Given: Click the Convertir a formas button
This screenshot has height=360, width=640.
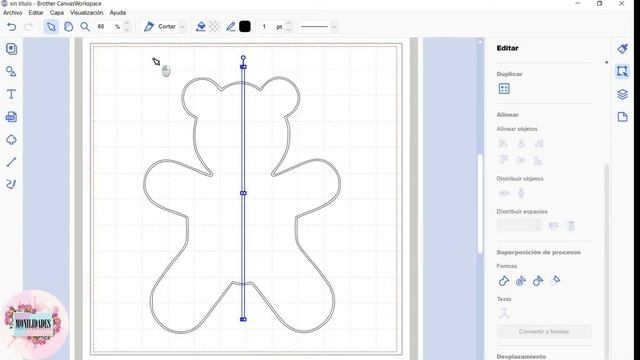Looking at the screenshot, I should [x=544, y=331].
